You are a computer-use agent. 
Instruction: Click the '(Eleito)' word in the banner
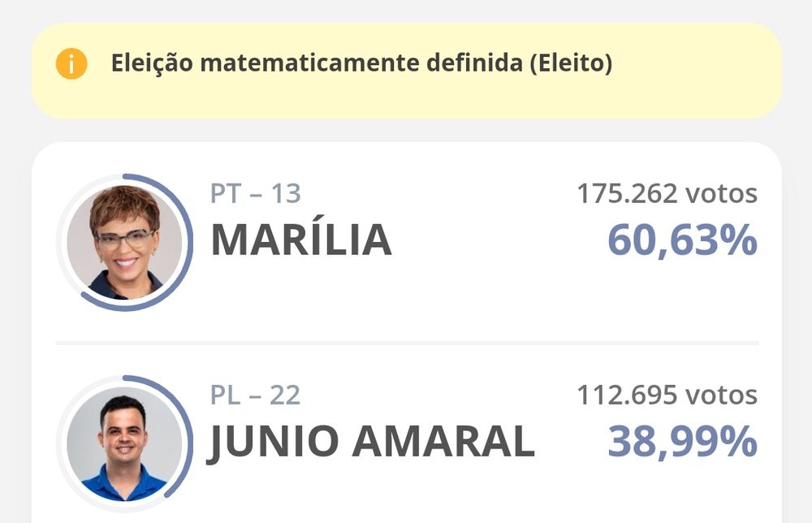tap(570, 63)
